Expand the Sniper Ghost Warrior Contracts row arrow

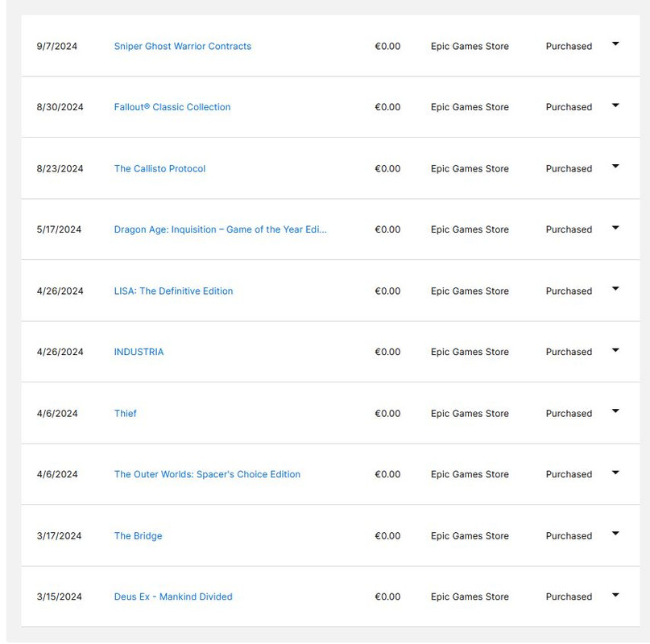tap(615, 43)
